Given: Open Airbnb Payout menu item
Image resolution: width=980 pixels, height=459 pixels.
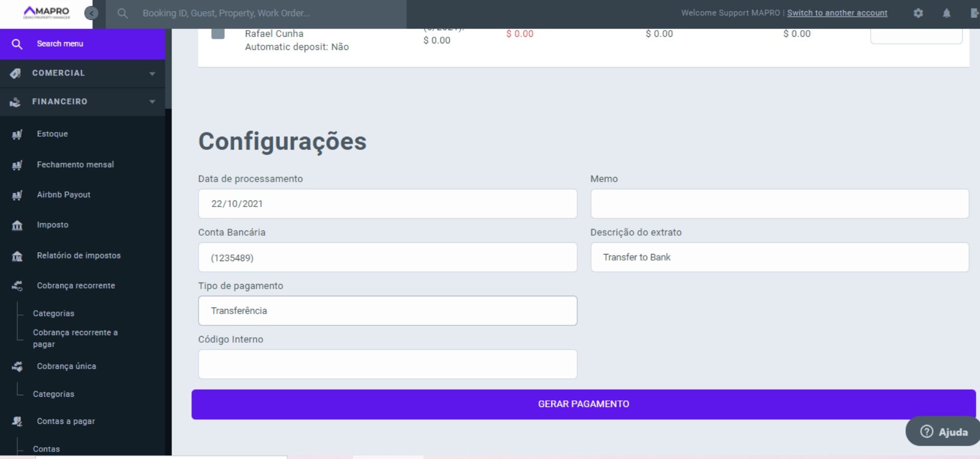Looking at the screenshot, I should coord(63,195).
